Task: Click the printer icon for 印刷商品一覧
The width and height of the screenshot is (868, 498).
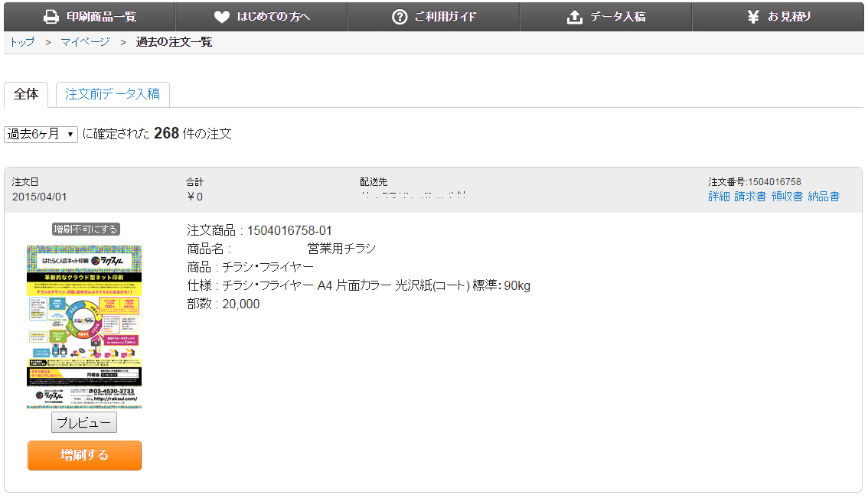Action: [51, 17]
